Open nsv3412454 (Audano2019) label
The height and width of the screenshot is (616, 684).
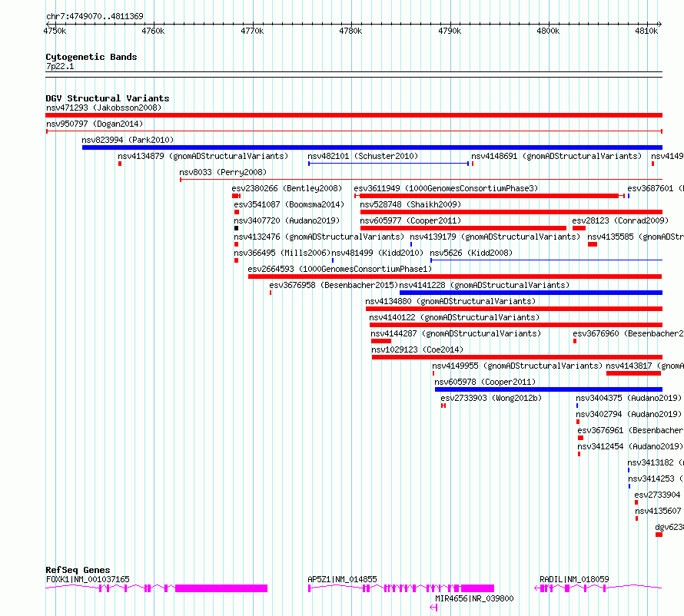tap(630, 446)
